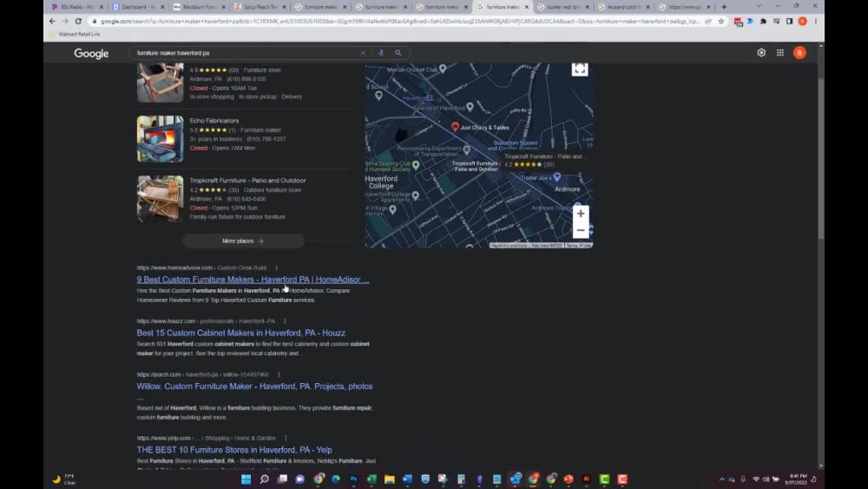Viewport: 868px width, 489px height.
Task: Open the Chrome three-dot menu
Action: pos(815,21)
